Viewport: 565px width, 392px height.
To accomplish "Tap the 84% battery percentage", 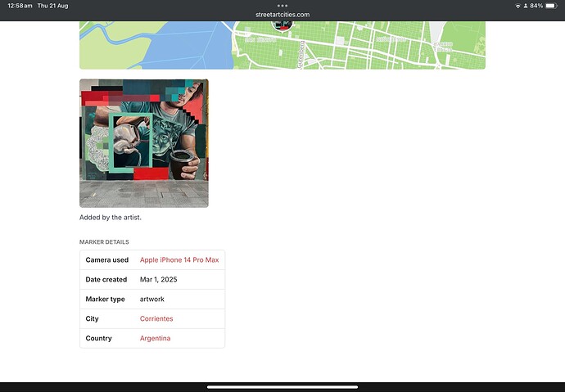I will click(x=536, y=6).
